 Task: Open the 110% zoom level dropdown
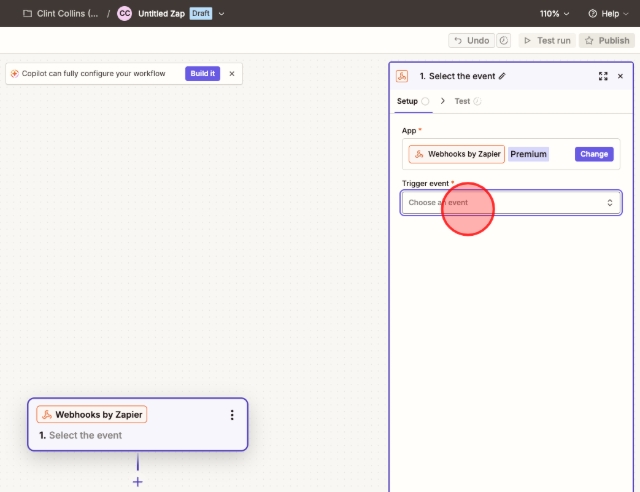tap(554, 13)
